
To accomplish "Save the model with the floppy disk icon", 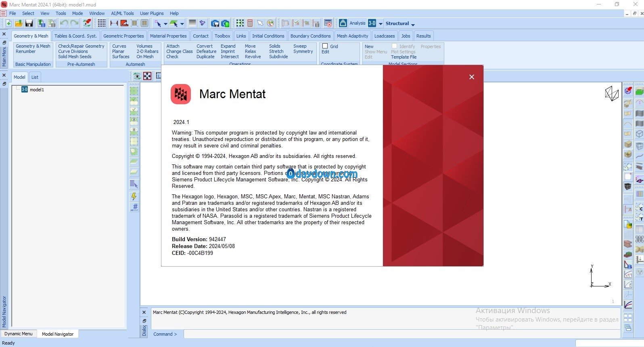I will [x=29, y=23].
